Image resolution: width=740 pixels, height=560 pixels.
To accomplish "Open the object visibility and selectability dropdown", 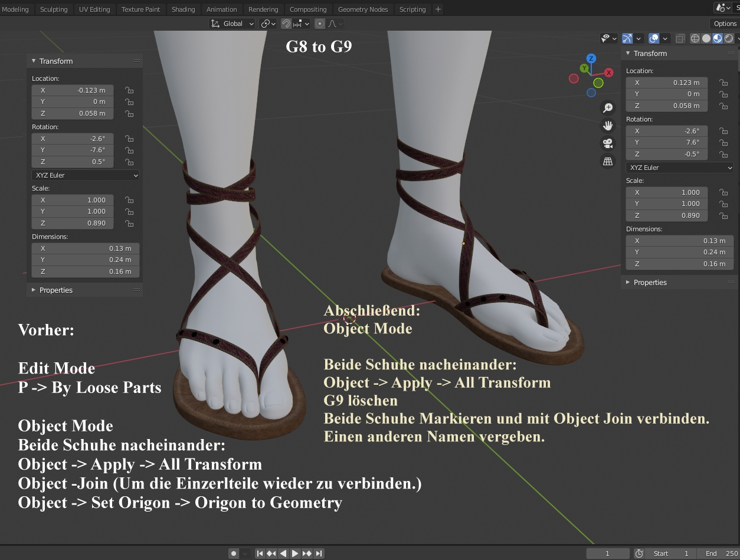I will click(x=609, y=38).
